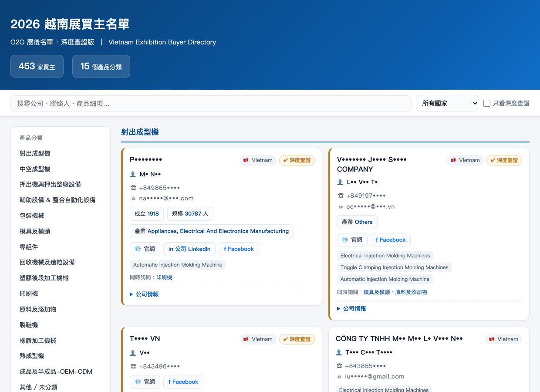Click 深度查證 badge on P•••••••• card
Image resolution: width=540 pixels, height=392 pixels.
point(297,160)
